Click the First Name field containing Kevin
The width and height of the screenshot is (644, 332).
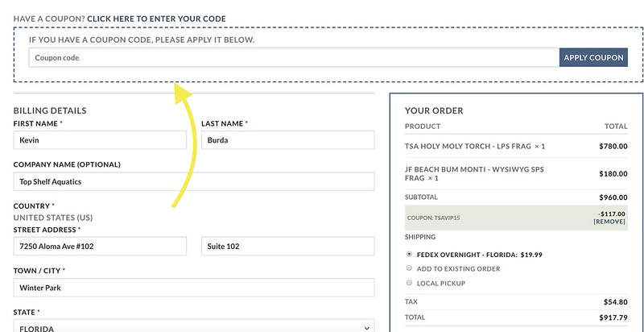pos(100,140)
